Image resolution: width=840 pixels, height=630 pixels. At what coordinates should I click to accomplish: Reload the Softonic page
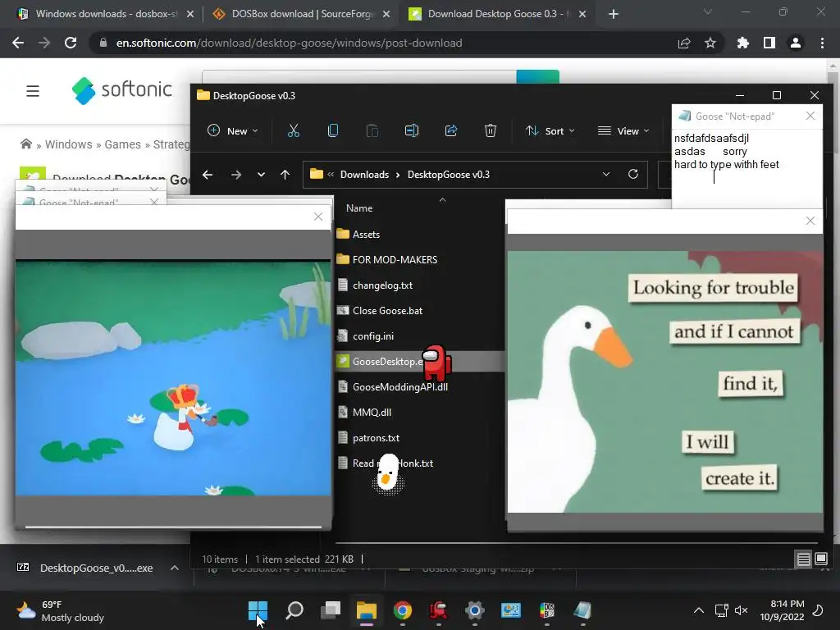pyautogui.click(x=71, y=43)
